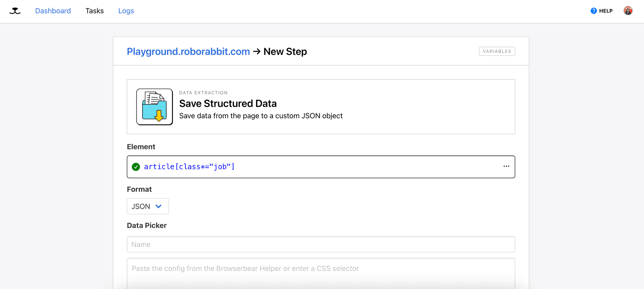The width and height of the screenshot is (644, 289).
Task: Open the Playground.roborabbit.com link
Action: point(188,52)
